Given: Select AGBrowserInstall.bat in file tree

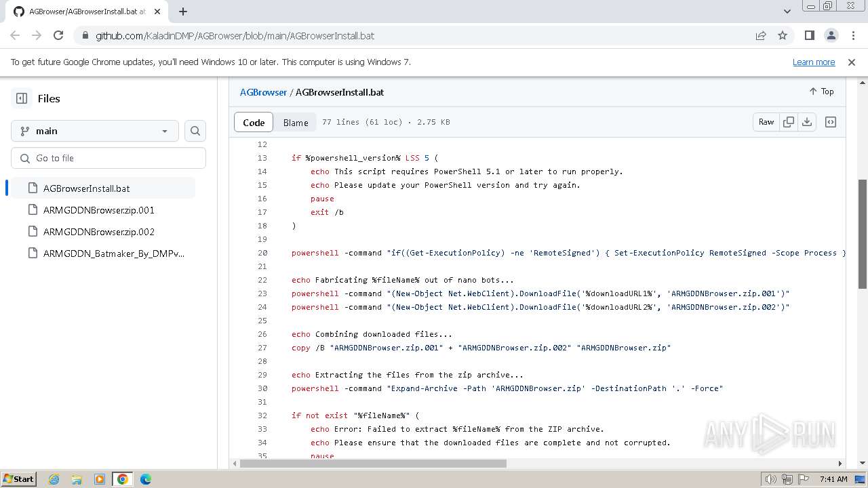Looking at the screenshot, I should coord(102,188).
